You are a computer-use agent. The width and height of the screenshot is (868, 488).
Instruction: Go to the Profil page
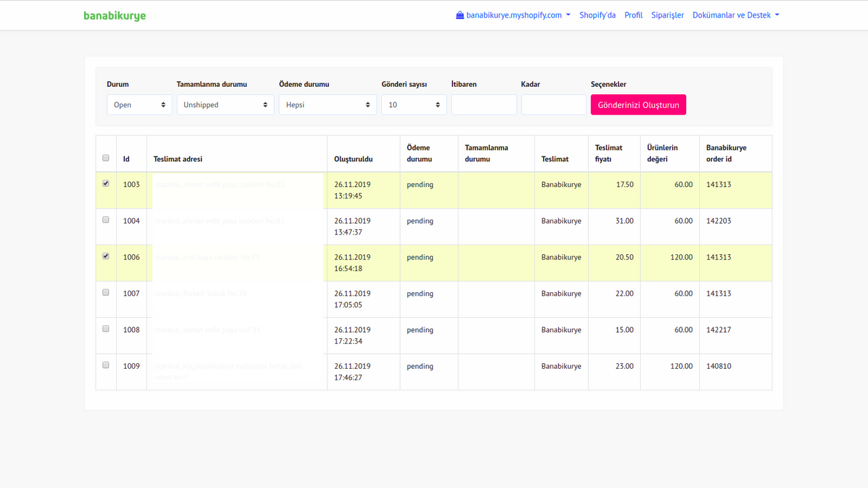tap(633, 15)
